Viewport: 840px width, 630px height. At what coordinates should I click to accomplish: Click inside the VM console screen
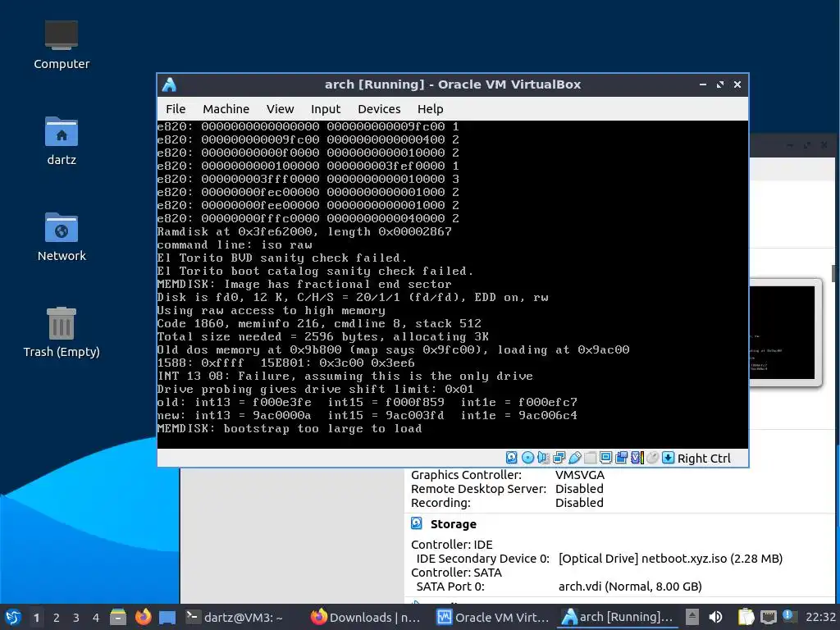coord(453,285)
